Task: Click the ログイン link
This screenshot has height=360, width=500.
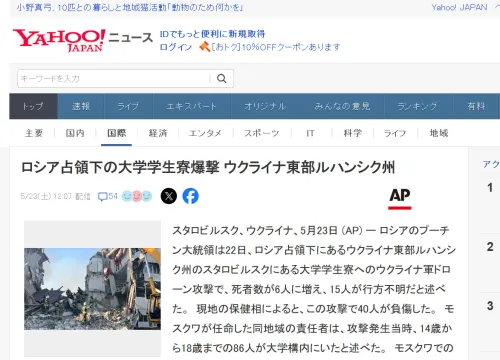Action: coord(176,47)
